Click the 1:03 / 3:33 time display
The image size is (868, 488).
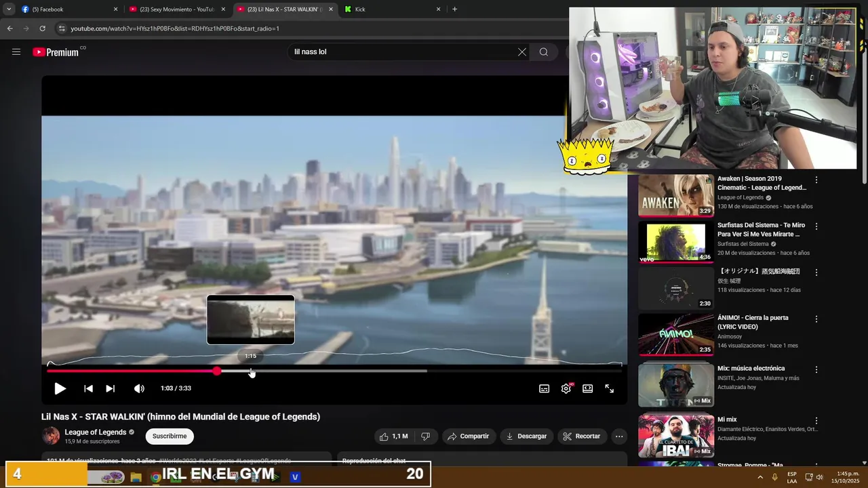coord(176,388)
